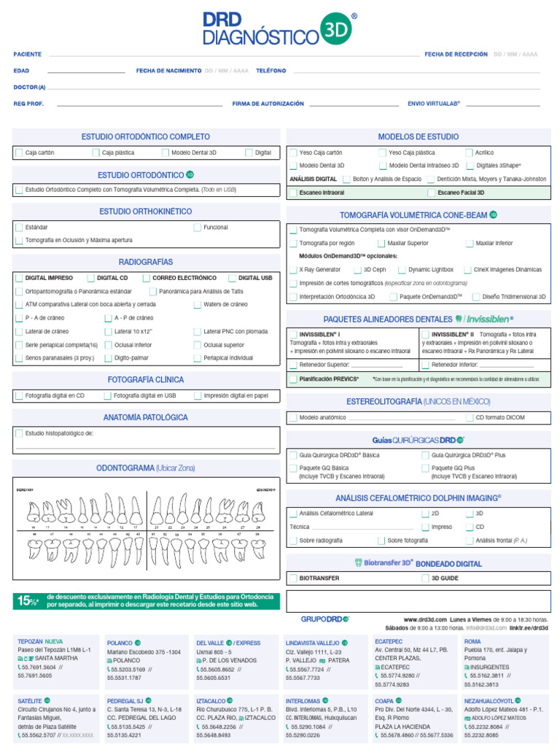
Task: Click the GRUPODRD logo badge
Action: [x=345, y=619]
